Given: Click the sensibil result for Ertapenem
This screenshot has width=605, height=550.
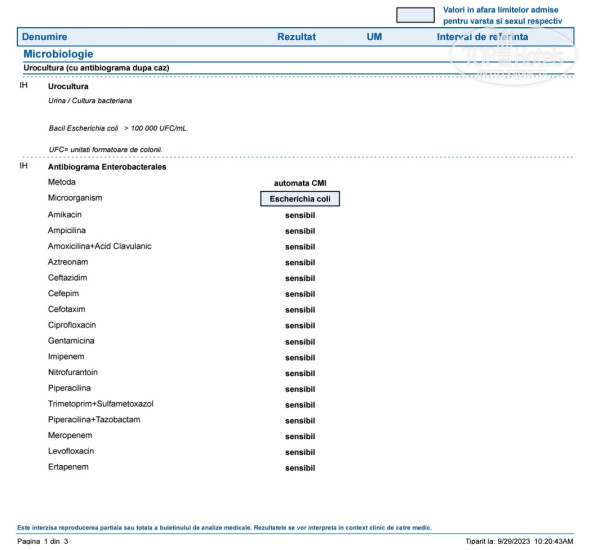Looking at the screenshot, I should [x=299, y=468].
